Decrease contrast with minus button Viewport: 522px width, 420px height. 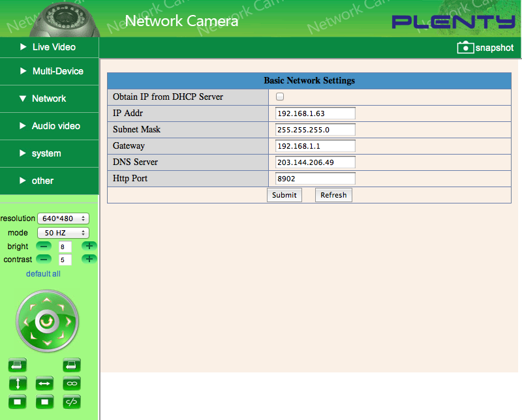pos(44,259)
